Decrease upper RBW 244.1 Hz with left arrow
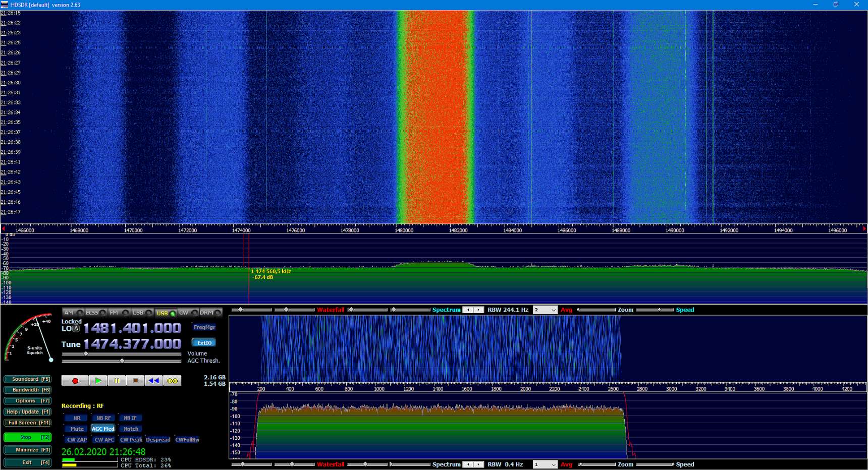Image resolution: width=868 pixels, height=470 pixels. click(468, 310)
